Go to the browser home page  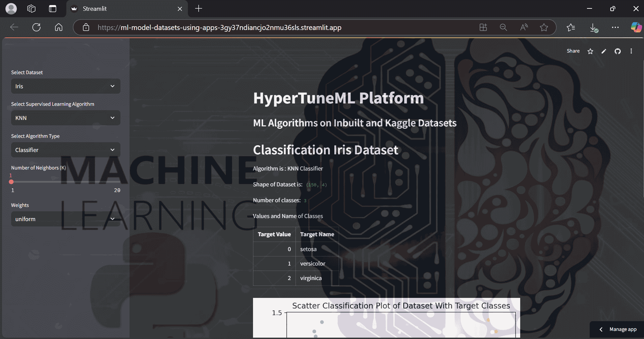[x=59, y=27]
